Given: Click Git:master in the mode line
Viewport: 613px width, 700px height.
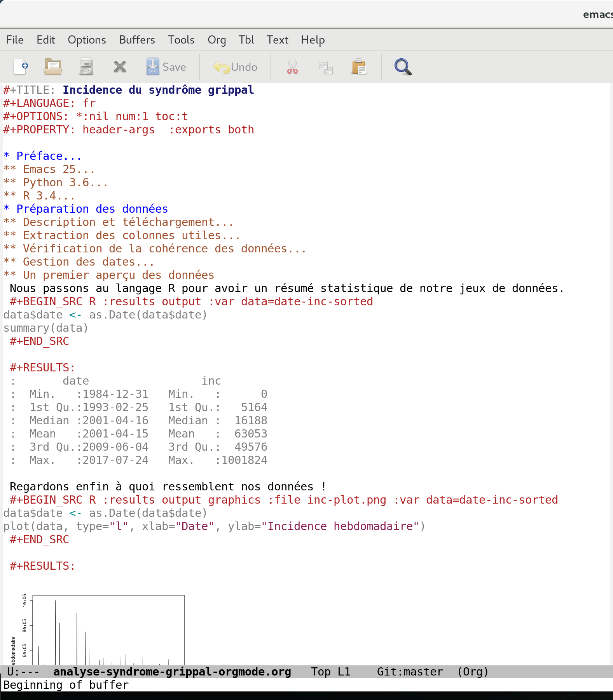Looking at the screenshot, I should (410, 672).
